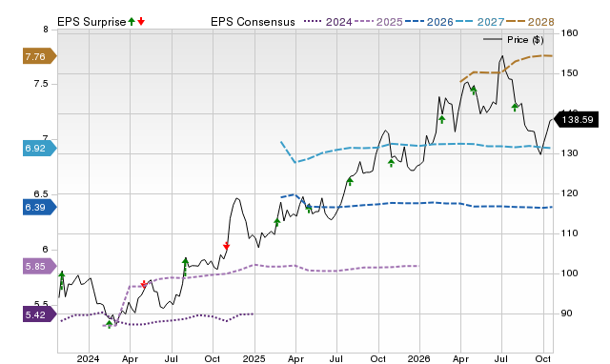Click the green surprise arrow at the 2024 price low
610x364 pixels.
coord(110,324)
